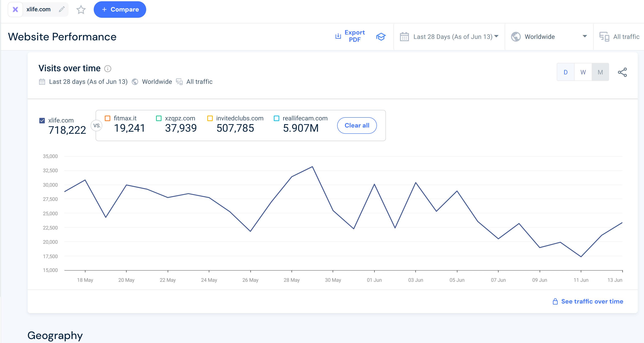
Task: Click the pencil edit icon beside xlife.com
Action: pyautogui.click(x=61, y=9)
